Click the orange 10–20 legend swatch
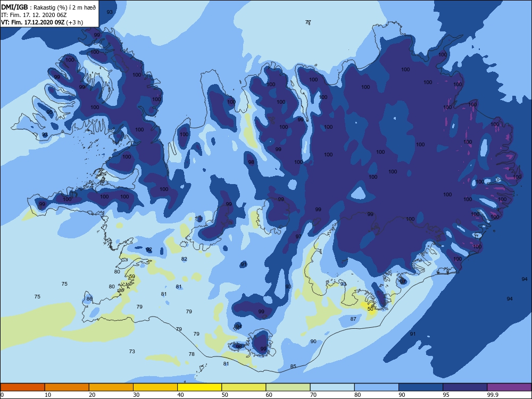Screen dimensions: 532x399 (x=67, y=387)
